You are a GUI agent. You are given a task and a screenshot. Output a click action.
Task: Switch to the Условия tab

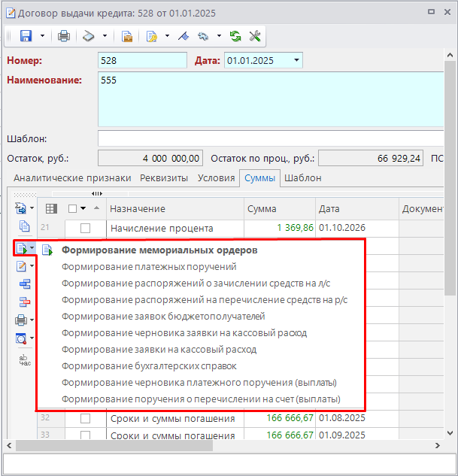216,178
